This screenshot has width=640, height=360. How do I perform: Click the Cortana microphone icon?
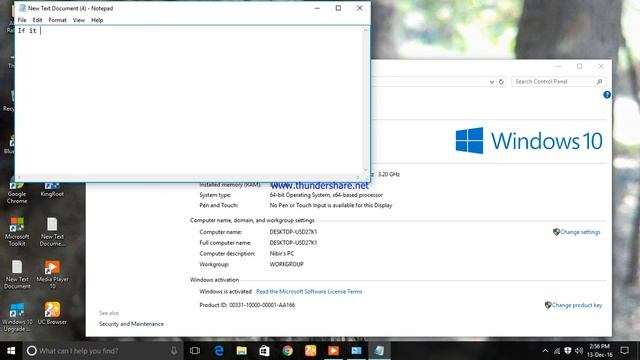(174, 351)
